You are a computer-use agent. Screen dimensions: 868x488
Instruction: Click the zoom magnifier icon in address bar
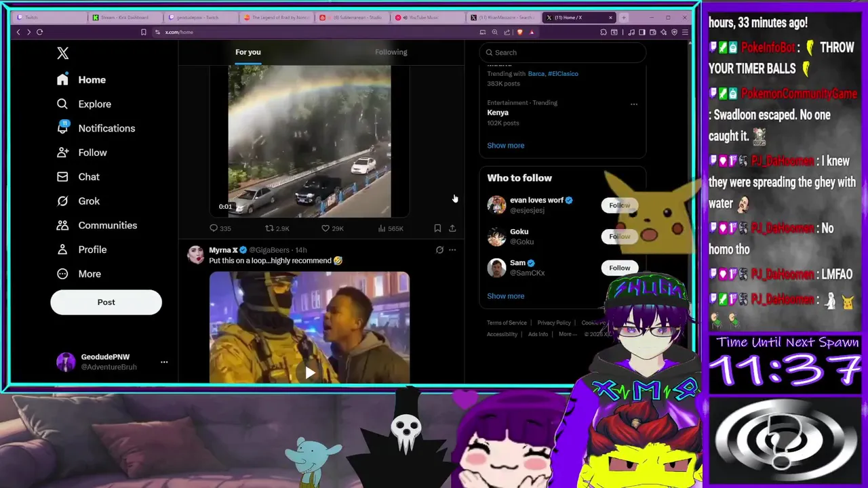[x=494, y=32]
